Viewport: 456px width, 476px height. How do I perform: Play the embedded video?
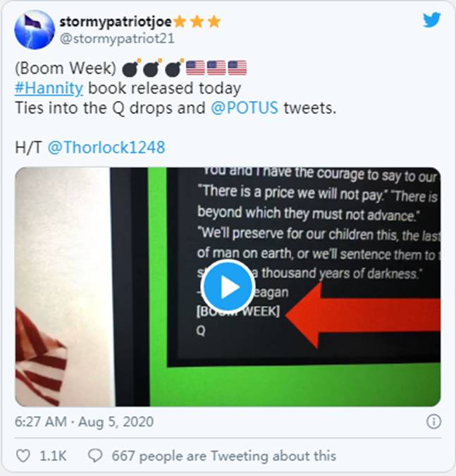coord(227,287)
